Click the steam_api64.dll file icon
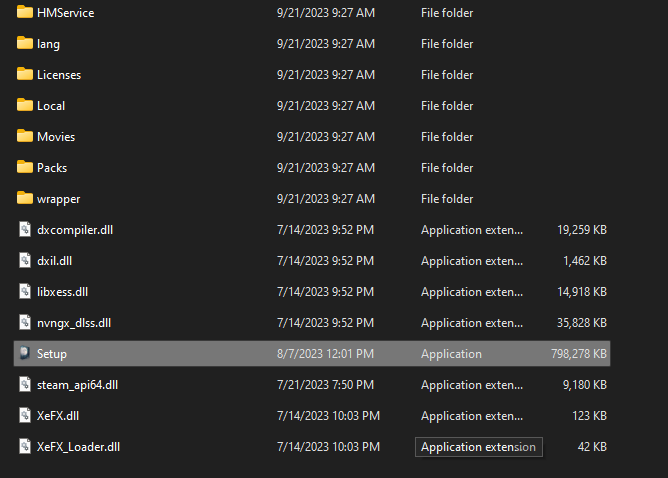668x478 pixels. coord(25,384)
